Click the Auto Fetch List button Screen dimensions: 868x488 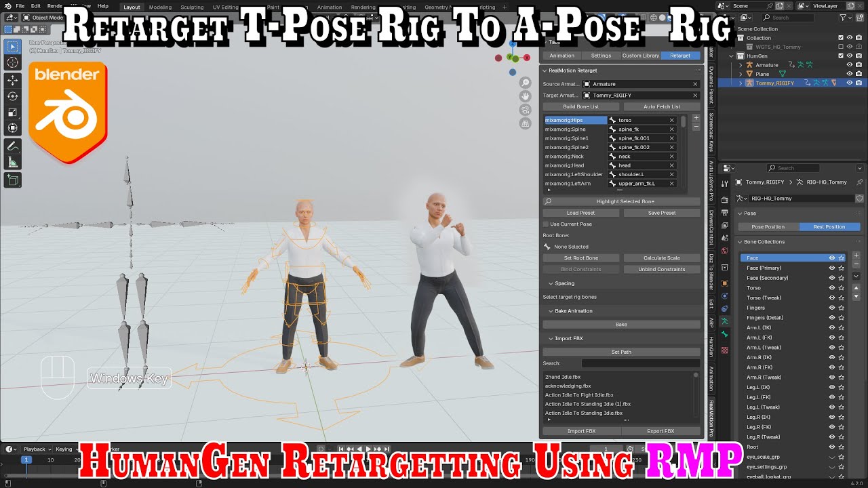(x=662, y=106)
